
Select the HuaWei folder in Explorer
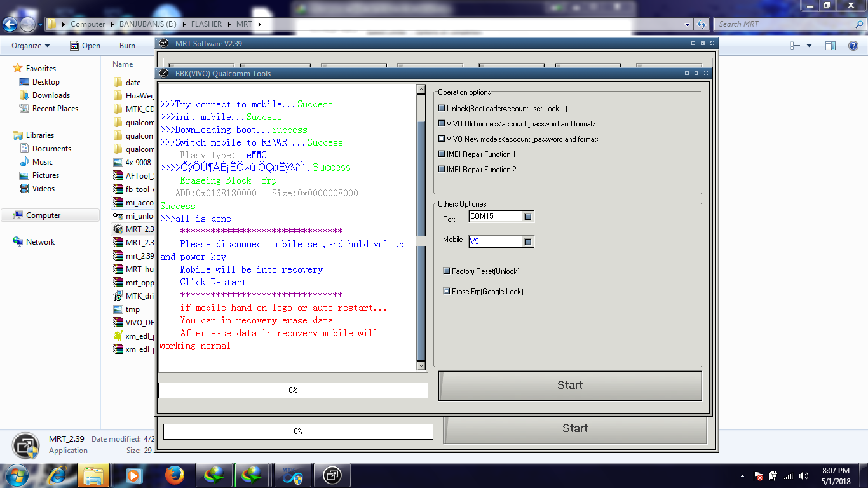click(133, 95)
